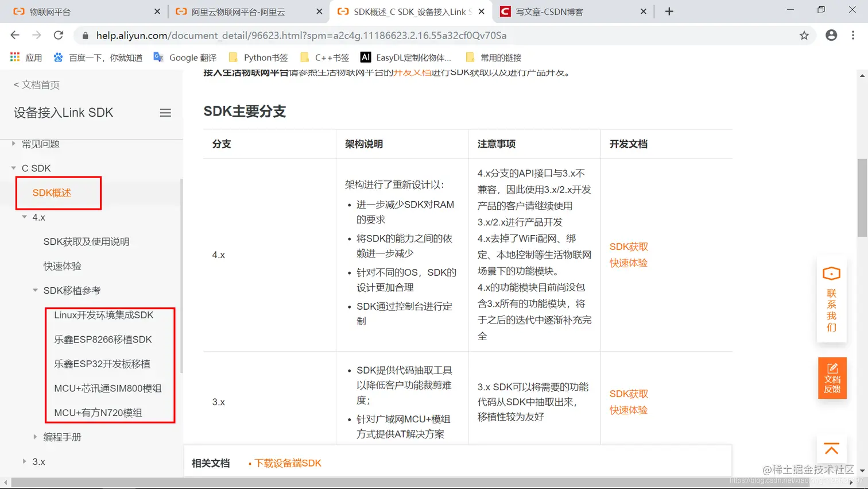Open the Google 翻译 bookmark
This screenshot has width=868, height=489.
(185, 57)
